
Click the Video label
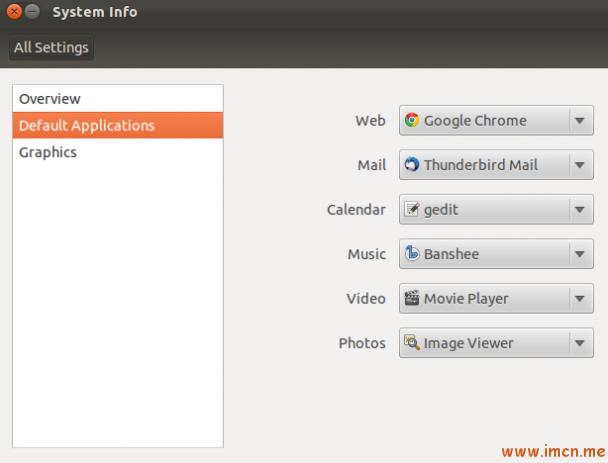pos(366,299)
